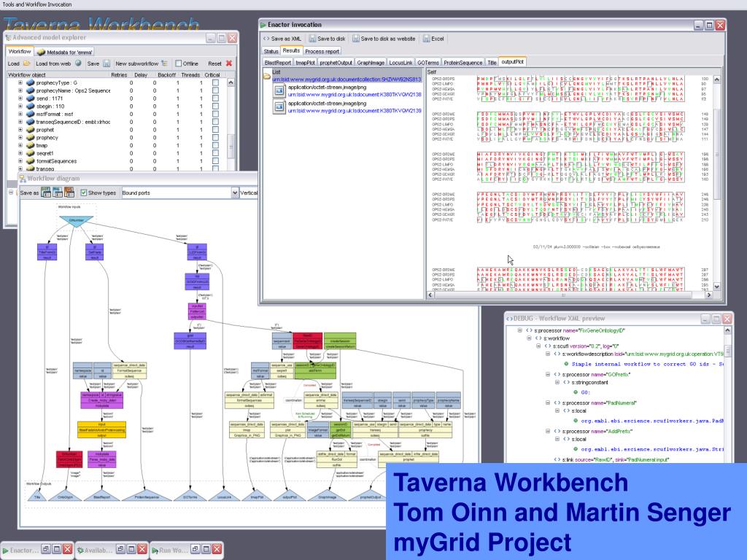Toggle the Offline checkbox
747x560 pixels.
(x=178, y=63)
